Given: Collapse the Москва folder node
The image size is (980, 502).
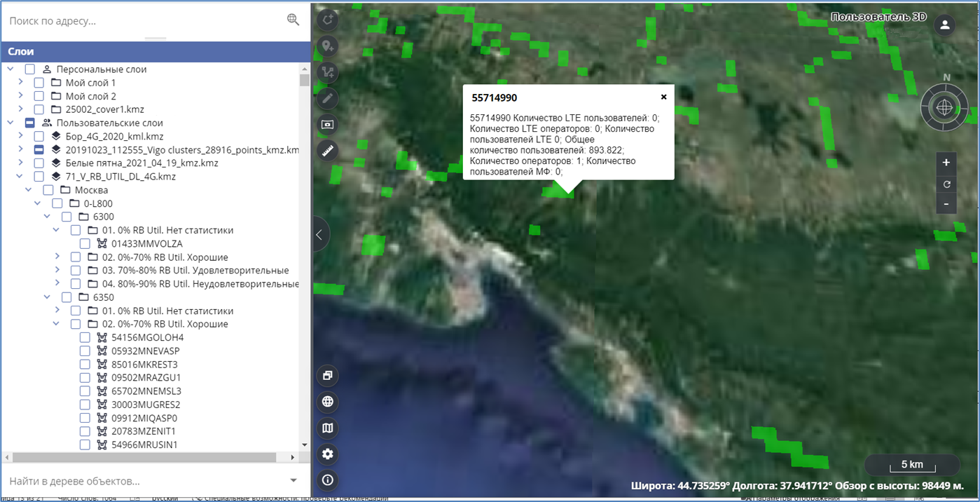Looking at the screenshot, I should click(x=29, y=190).
